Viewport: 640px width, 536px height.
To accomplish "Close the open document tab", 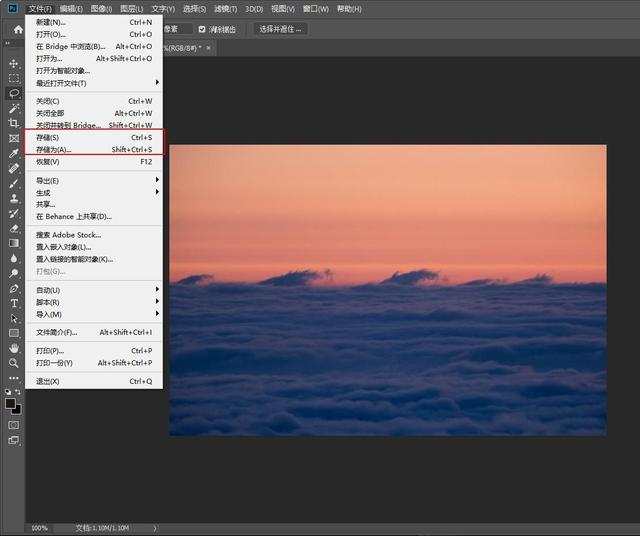I will coord(209,48).
